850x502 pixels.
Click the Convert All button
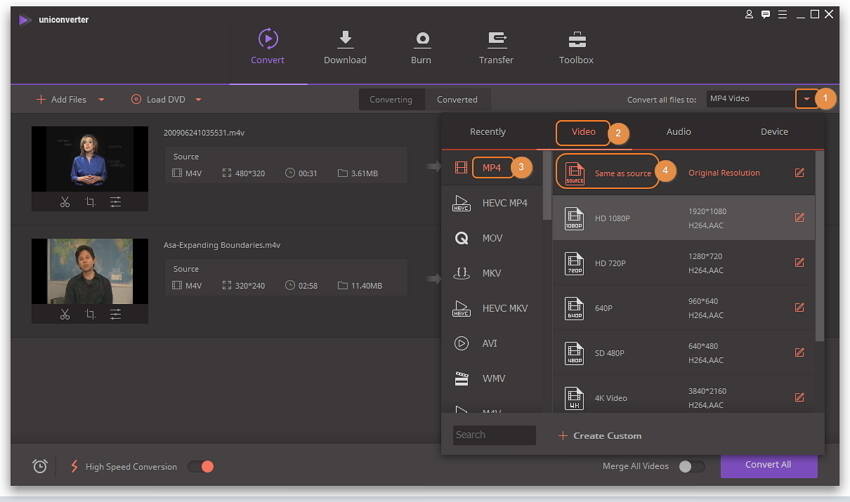tap(769, 465)
